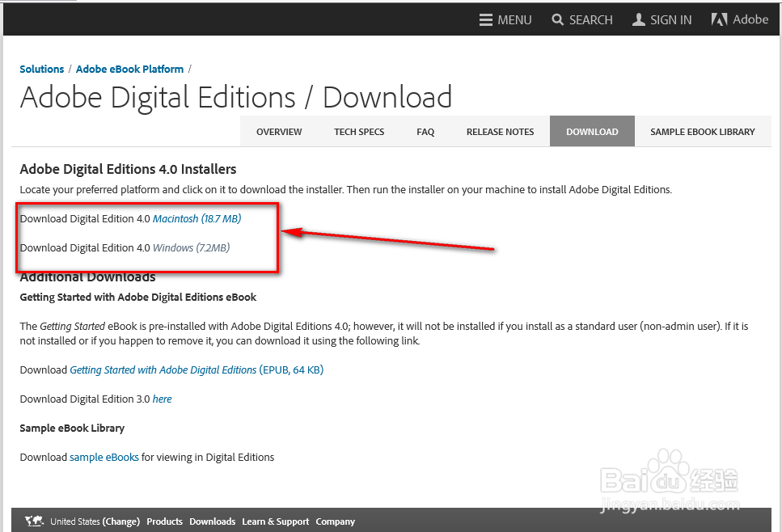Screen dimensions: 782x532
Task: Open Learn & Support in footer
Action: [x=276, y=521]
